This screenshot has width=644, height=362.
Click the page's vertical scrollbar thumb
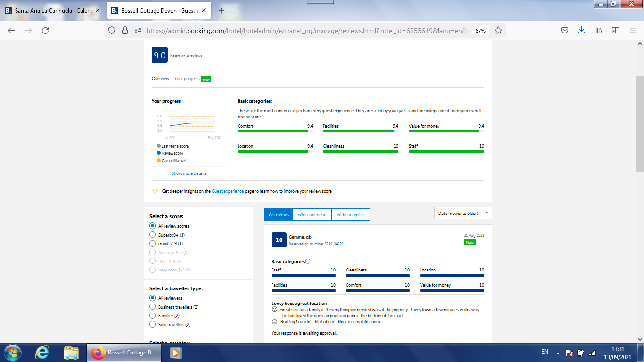pos(640,123)
